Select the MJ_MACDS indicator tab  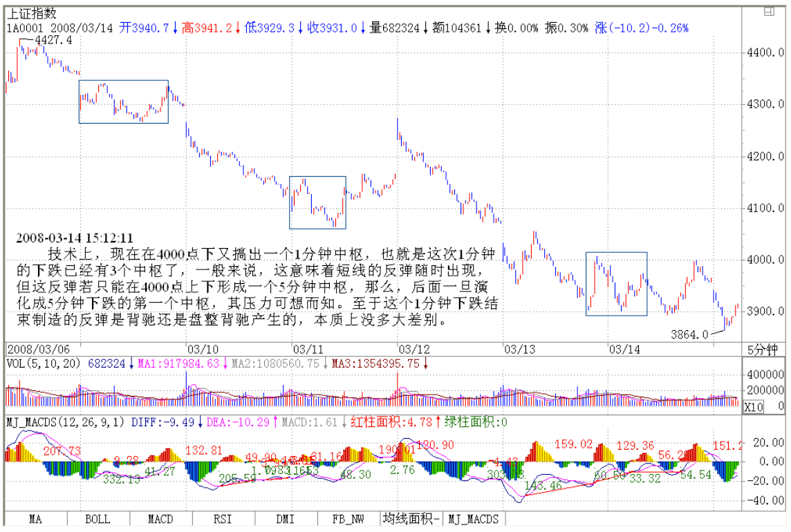click(x=474, y=519)
